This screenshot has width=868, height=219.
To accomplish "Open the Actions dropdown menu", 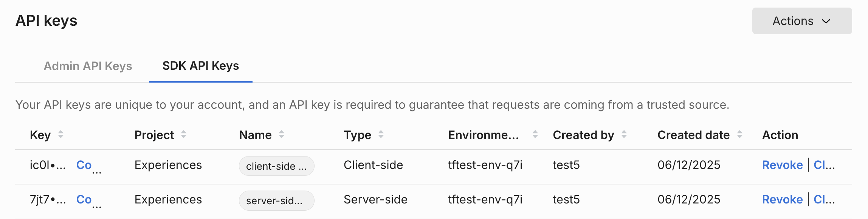I will click(x=801, y=21).
